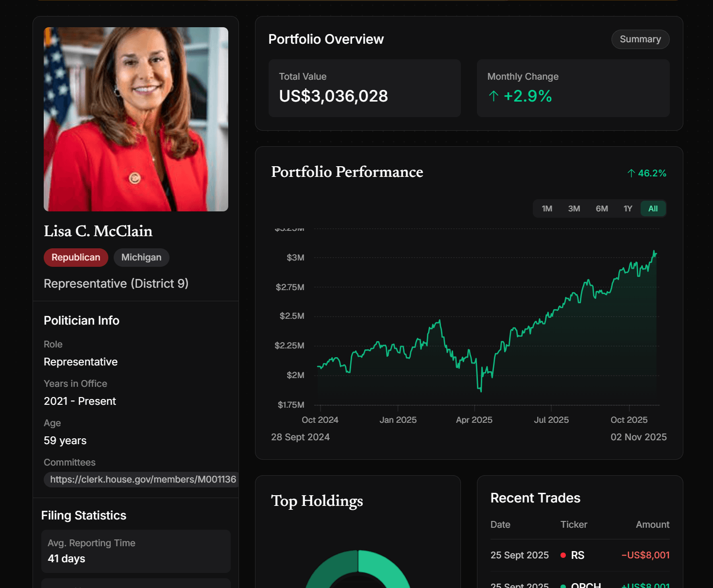
Task: Enable the 1Y performance range
Action: pos(628,208)
